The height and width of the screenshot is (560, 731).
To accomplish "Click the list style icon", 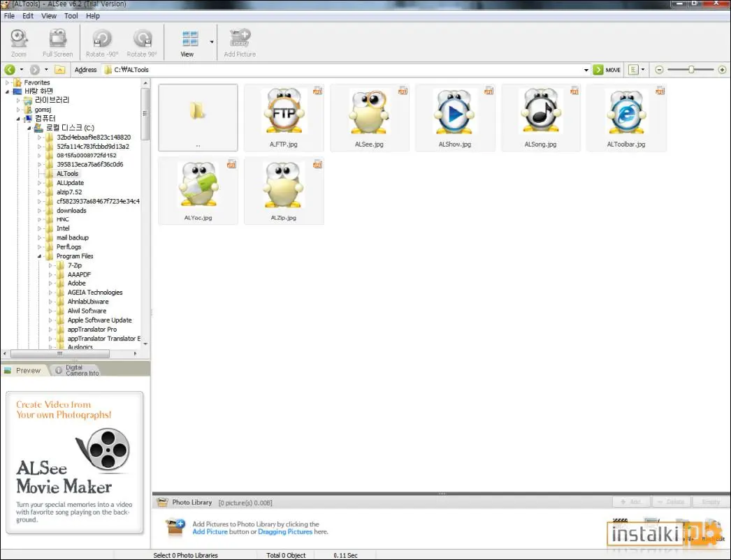I will [x=633, y=70].
